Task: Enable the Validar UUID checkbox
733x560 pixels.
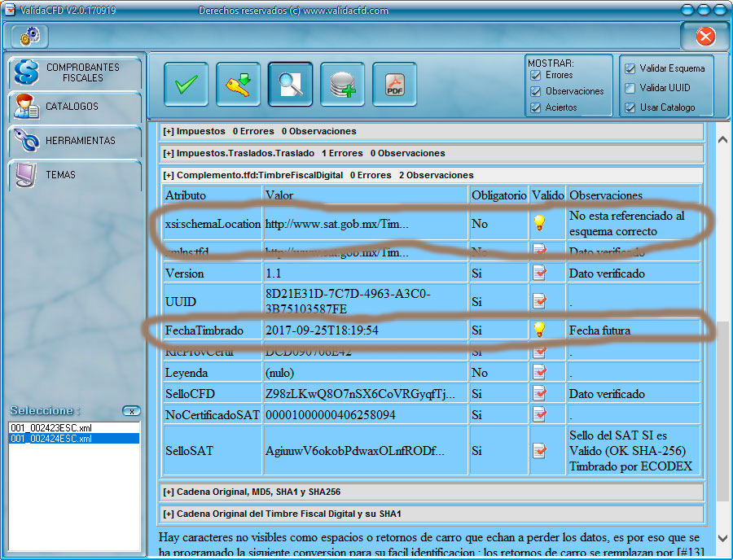Action: coord(630,88)
